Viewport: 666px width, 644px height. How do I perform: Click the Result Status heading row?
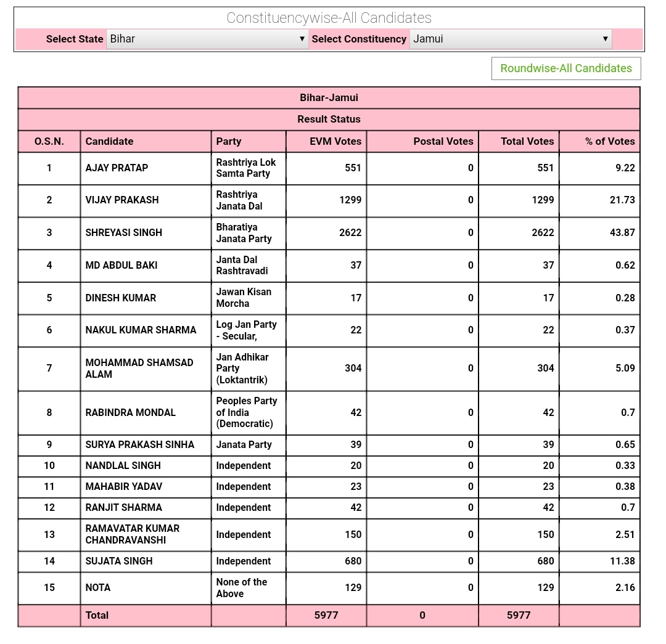point(329,120)
